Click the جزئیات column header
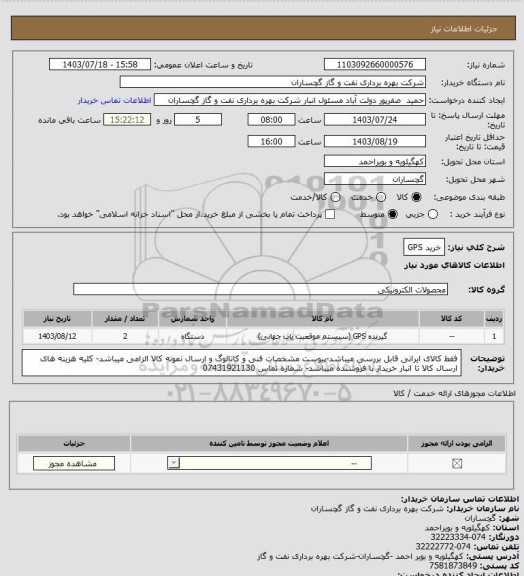Screen dimensions: 524x576 point(74,443)
